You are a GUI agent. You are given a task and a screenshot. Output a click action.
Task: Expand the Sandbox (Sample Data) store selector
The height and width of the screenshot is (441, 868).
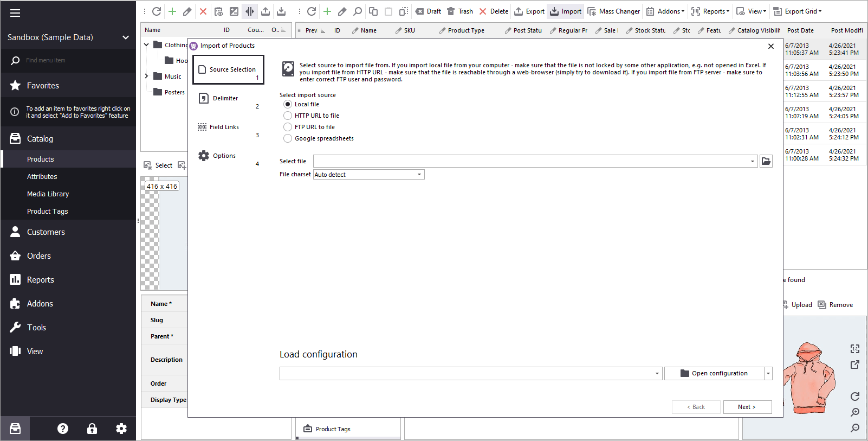(x=68, y=37)
